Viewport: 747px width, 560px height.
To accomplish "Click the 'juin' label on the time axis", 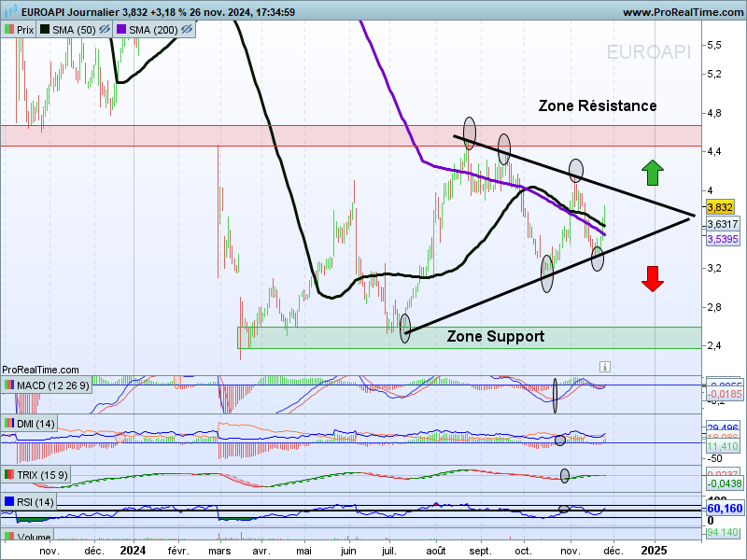I will click(x=348, y=551).
